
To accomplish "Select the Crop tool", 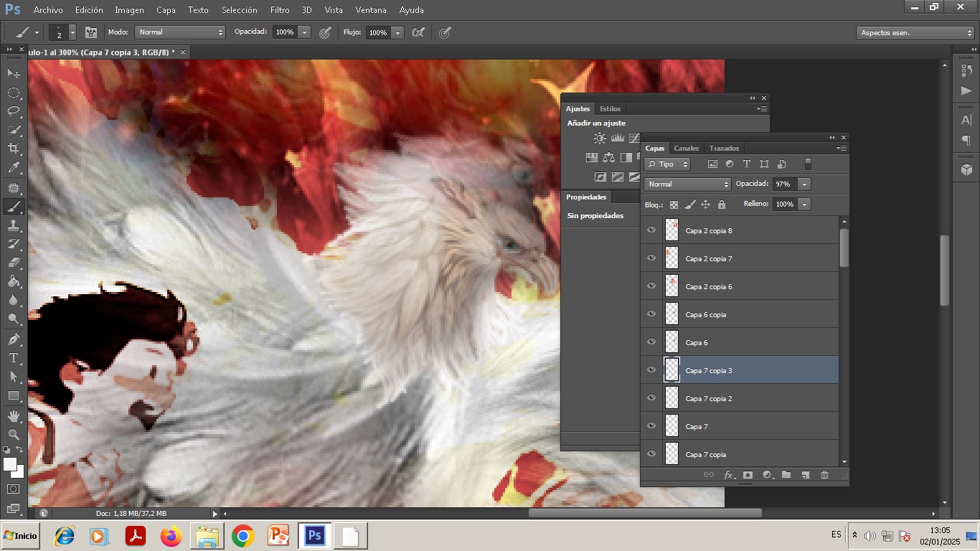I will coord(14,149).
